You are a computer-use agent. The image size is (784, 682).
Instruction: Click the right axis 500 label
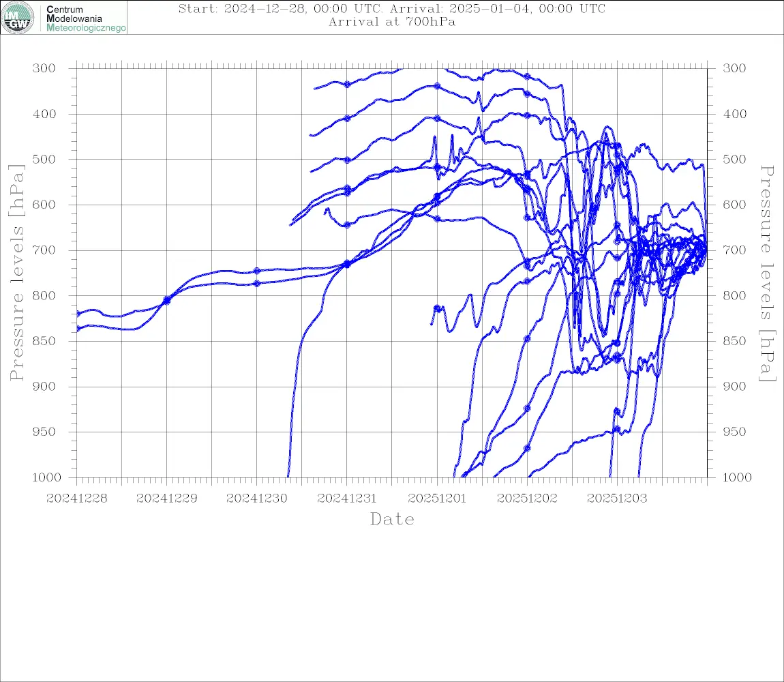pyautogui.click(x=734, y=159)
